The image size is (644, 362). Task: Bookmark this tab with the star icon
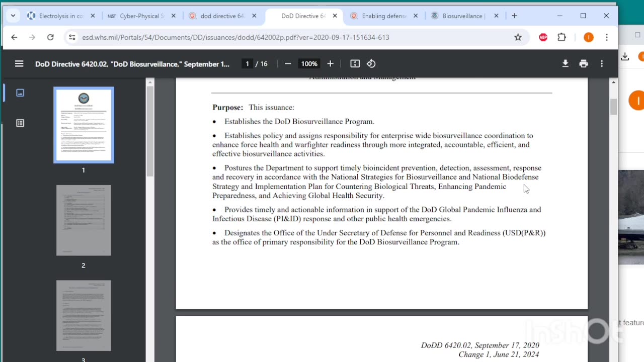(518, 37)
